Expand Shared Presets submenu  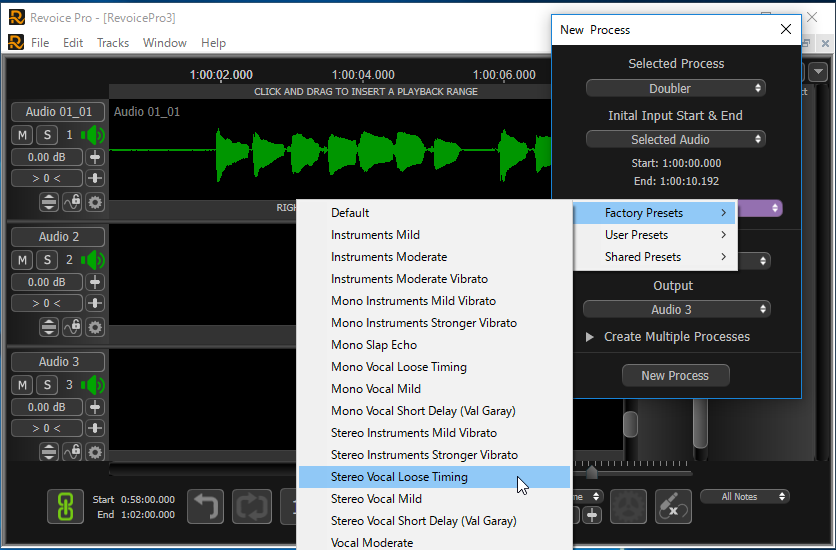pyautogui.click(x=655, y=257)
